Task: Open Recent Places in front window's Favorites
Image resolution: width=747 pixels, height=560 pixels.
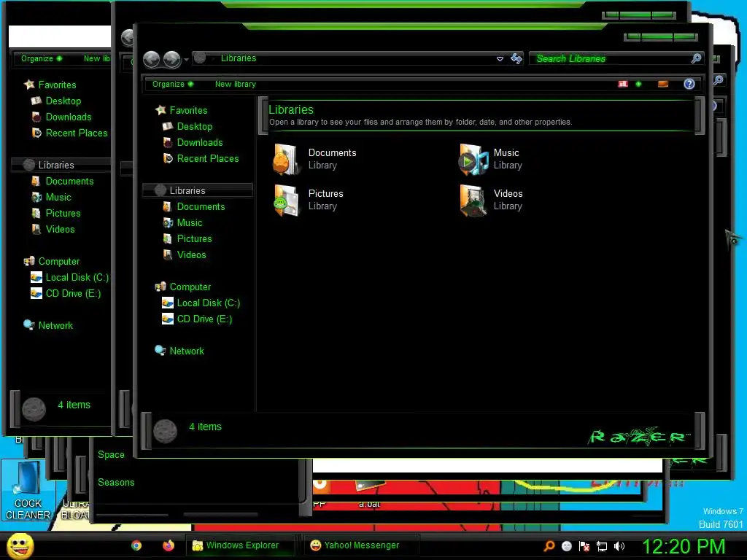Action: [x=208, y=158]
